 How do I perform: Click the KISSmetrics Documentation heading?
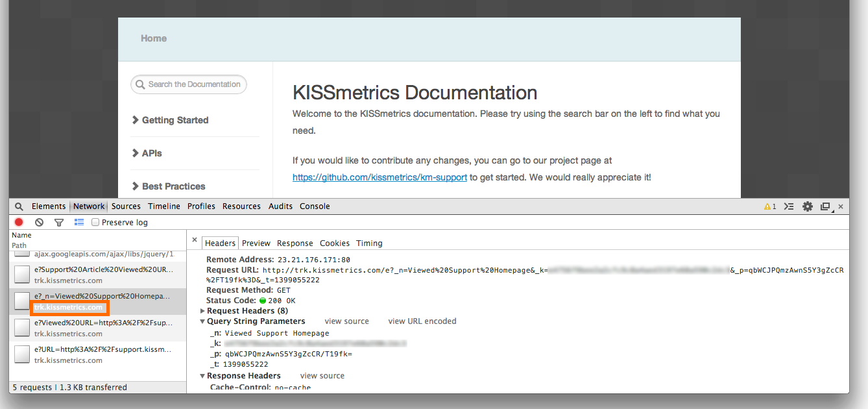415,93
